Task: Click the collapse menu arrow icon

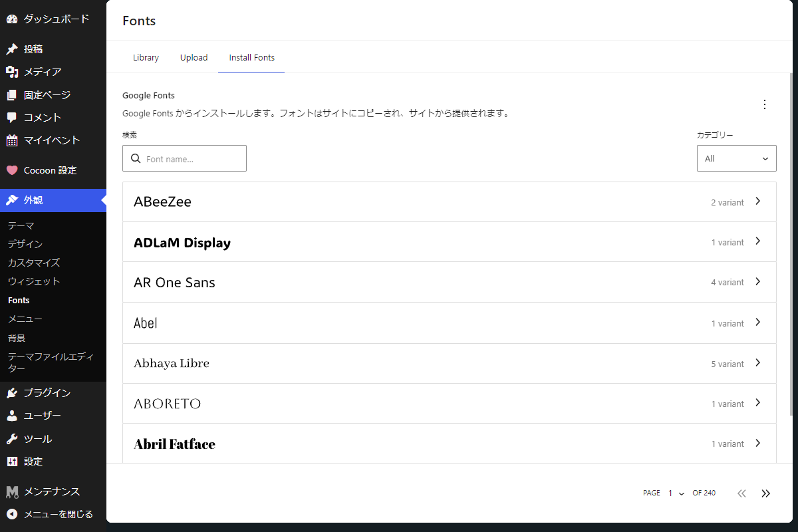Action: [x=12, y=514]
